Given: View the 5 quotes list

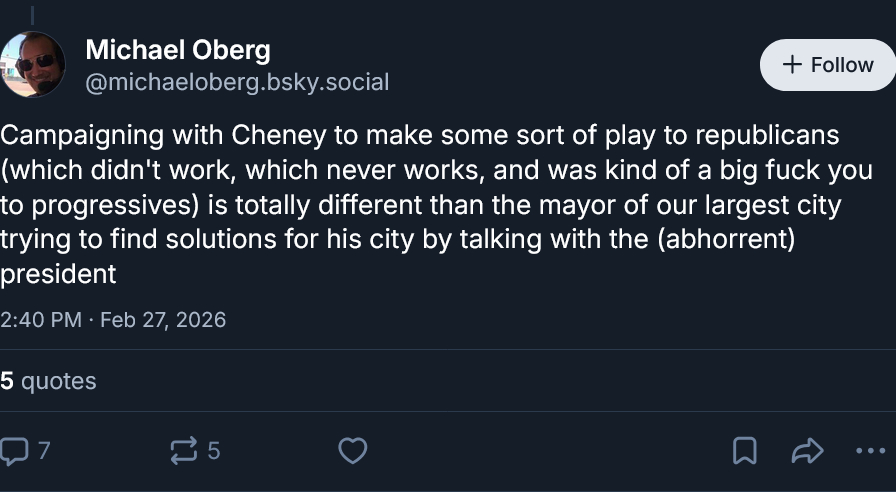Looking at the screenshot, I should click(x=48, y=381).
